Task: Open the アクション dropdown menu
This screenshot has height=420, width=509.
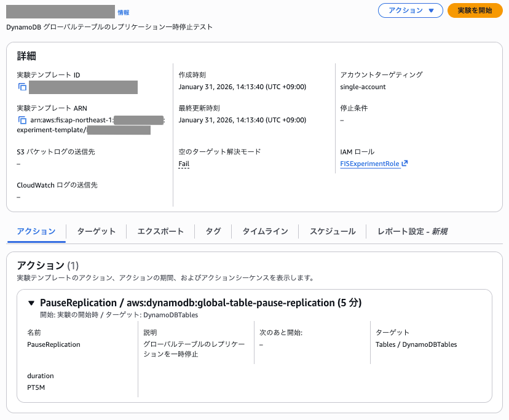Action: pyautogui.click(x=410, y=10)
